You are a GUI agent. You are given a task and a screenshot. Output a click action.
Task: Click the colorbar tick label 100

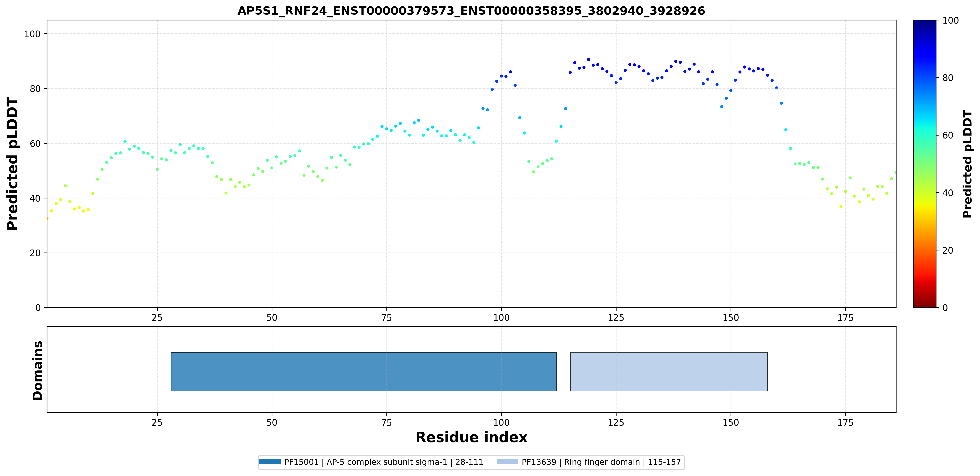click(950, 21)
